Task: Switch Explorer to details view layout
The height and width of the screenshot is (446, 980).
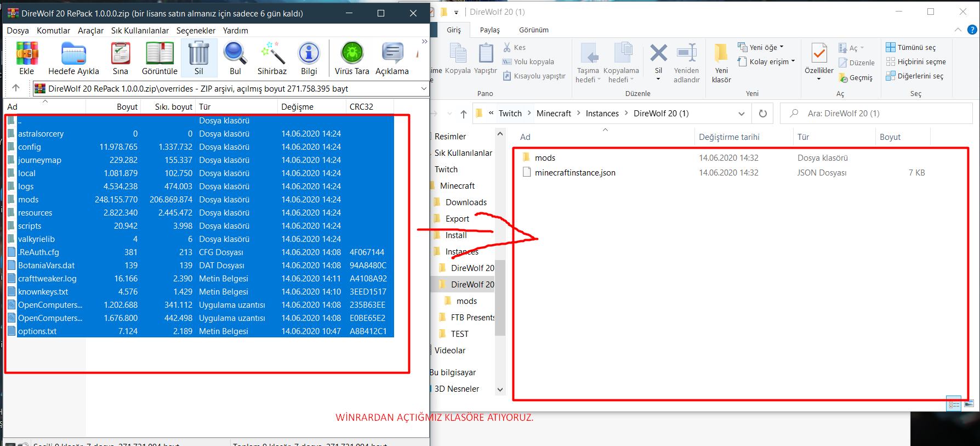Action: [954, 405]
